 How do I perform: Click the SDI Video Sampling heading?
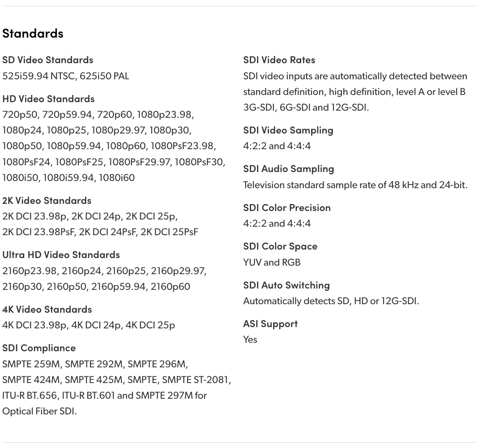pyautogui.click(x=288, y=130)
